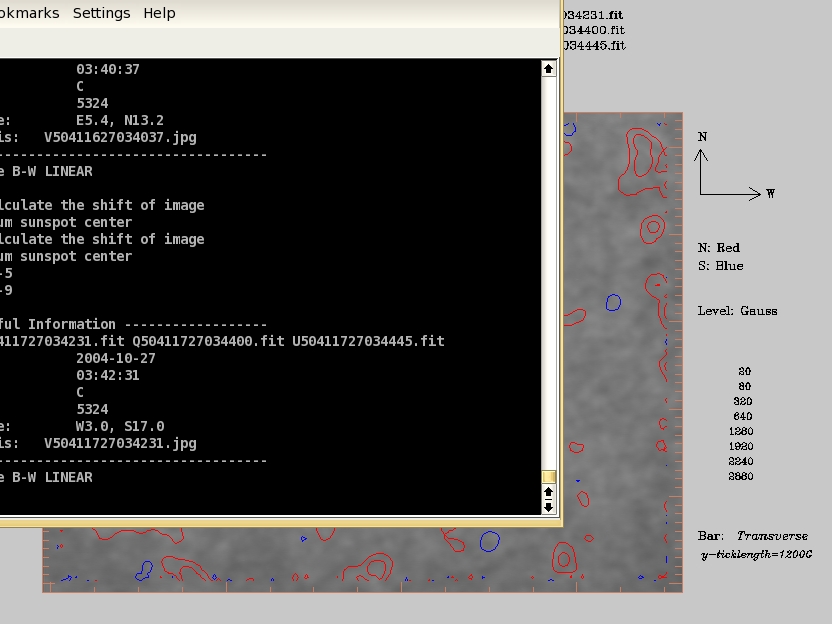The height and width of the screenshot is (624, 832).
Task: Select the 'Level: Gauss' label
Action: 737,311
